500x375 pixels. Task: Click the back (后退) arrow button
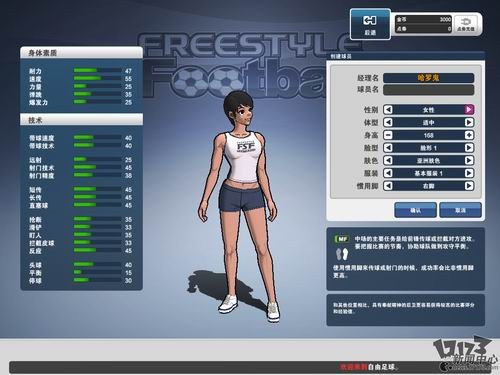click(370, 24)
